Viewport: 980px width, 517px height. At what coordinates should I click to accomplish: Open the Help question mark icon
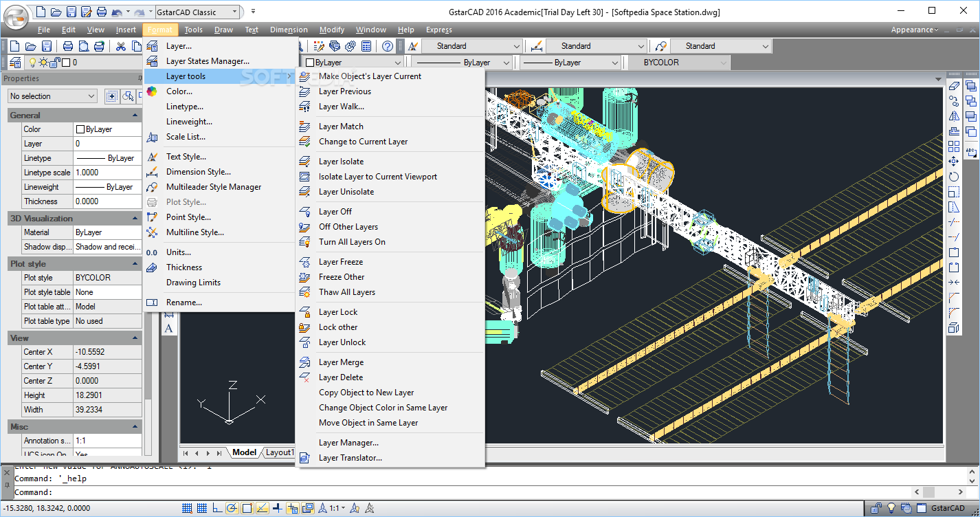(x=388, y=46)
